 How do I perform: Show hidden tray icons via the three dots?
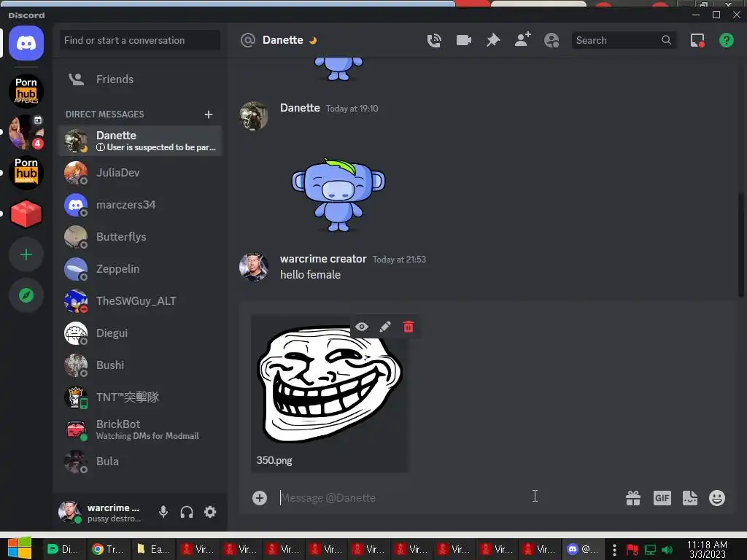point(614,550)
